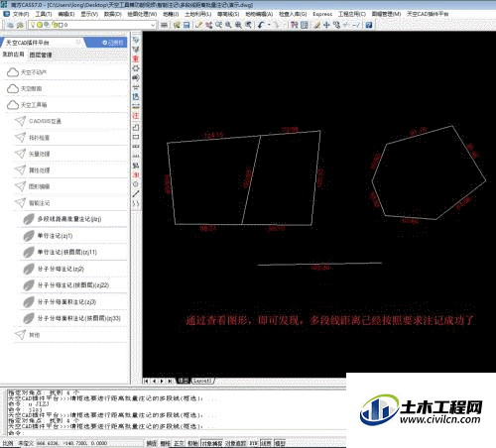Click the save (floppy disk) toolbar icon
496x448 pixels.
pos(186,25)
